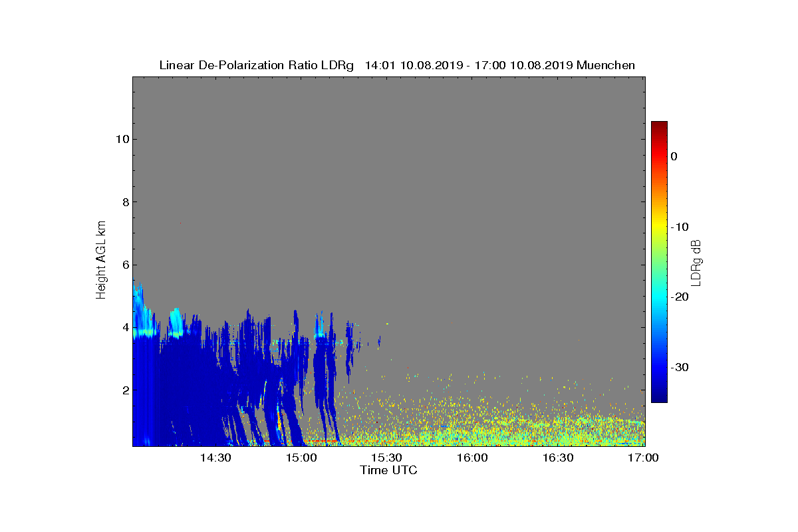Viewport: 798px width, 532px height.
Task: Click the 16:00 time tick label
Action: [x=473, y=458]
